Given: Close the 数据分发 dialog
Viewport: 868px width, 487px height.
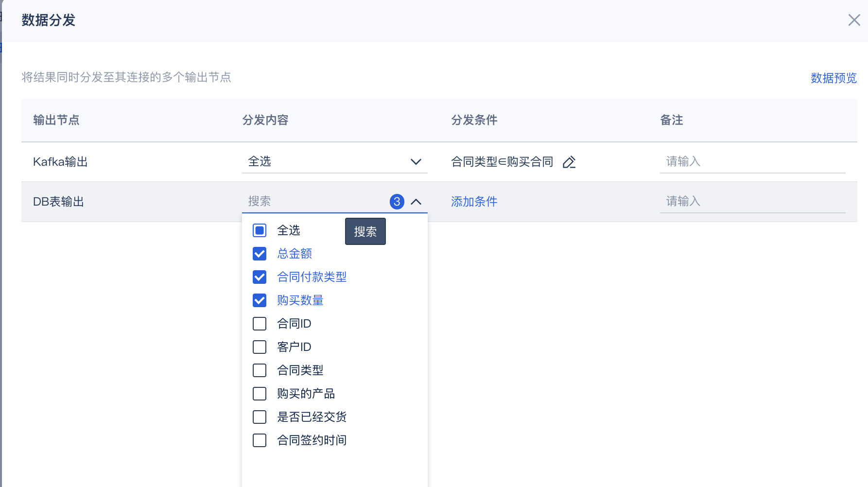Looking at the screenshot, I should coord(854,20).
